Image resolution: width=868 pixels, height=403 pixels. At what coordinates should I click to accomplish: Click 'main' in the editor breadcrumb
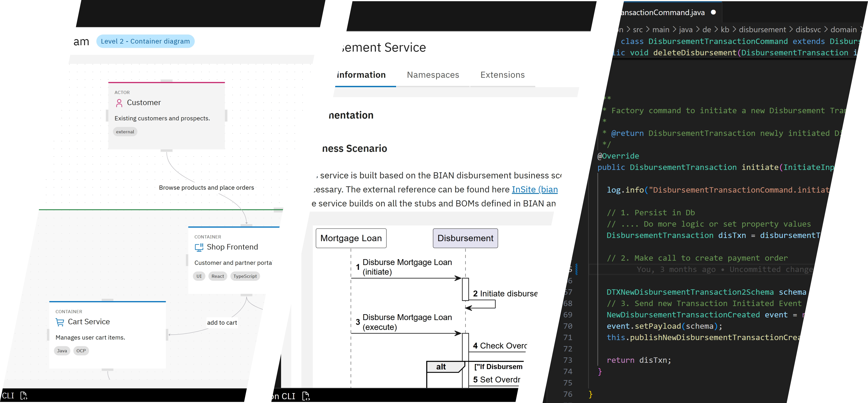pyautogui.click(x=661, y=30)
